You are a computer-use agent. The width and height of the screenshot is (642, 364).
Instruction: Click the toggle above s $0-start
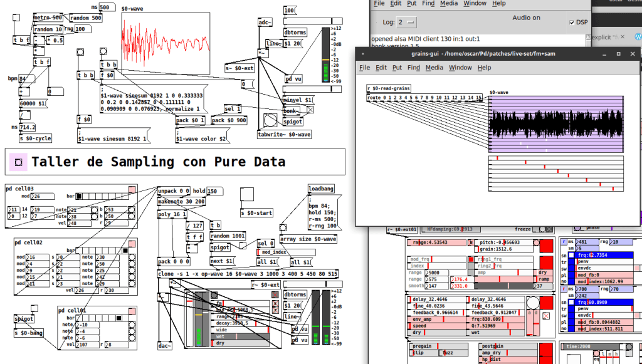point(248,194)
